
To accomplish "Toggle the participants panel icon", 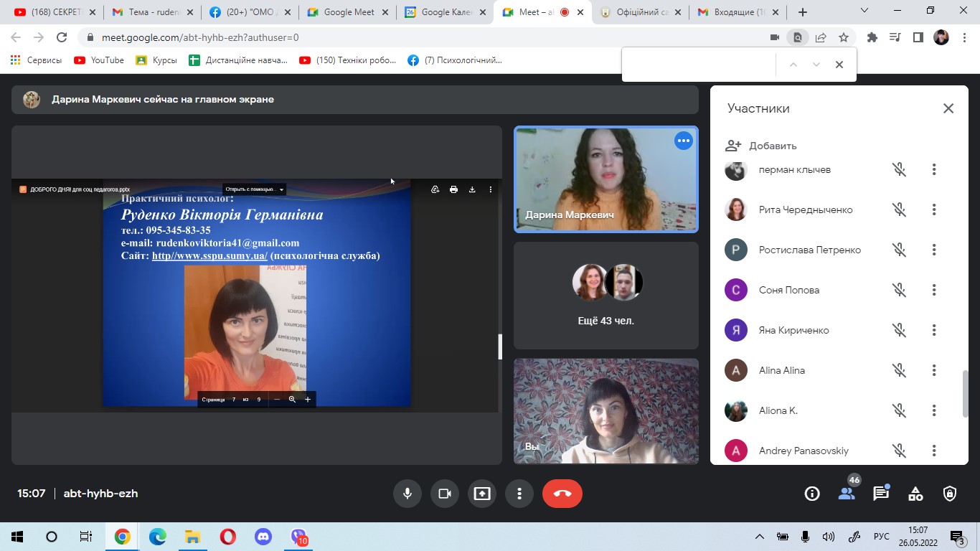I will (847, 494).
